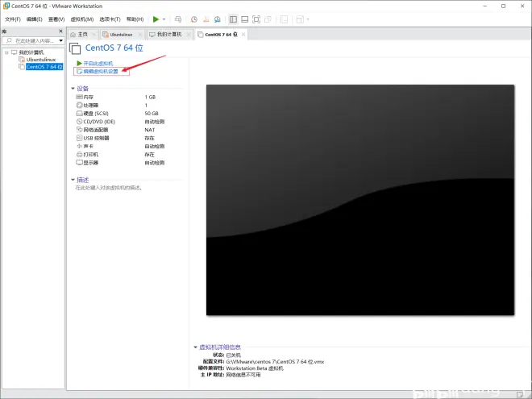Click the Workstation Beta 虚拟机 compatibility text

pyautogui.click(x=255, y=368)
